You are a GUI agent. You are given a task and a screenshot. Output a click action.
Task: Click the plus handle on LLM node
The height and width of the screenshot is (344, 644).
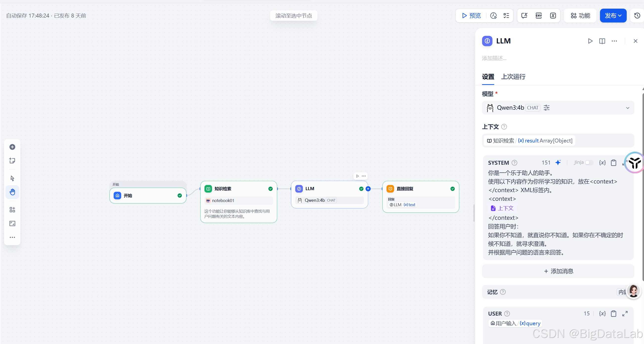(x=368, y=189)
